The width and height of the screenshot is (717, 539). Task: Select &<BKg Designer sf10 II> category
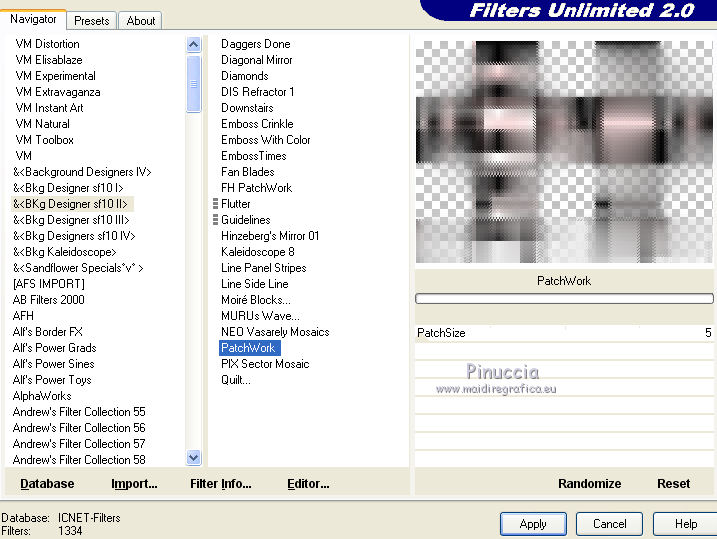(x=70, y=204)
